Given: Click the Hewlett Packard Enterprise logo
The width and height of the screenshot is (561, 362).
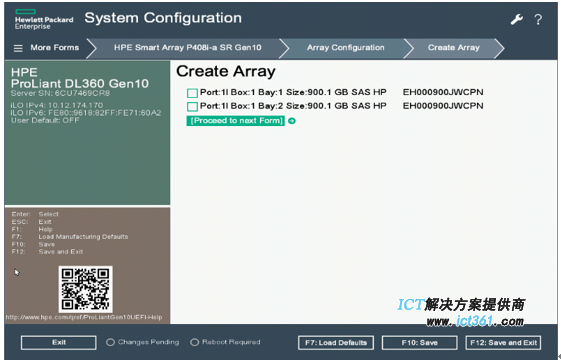Looking at the screenshot, I should coord(44,20).
